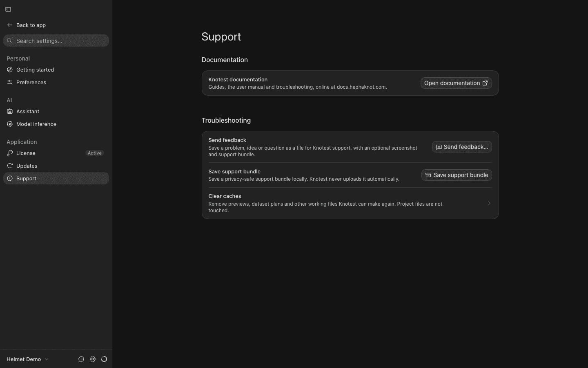The width and height of the screenshot is (588, 368).
Task: Click the Clear caches row title
Action: [225, 196]
